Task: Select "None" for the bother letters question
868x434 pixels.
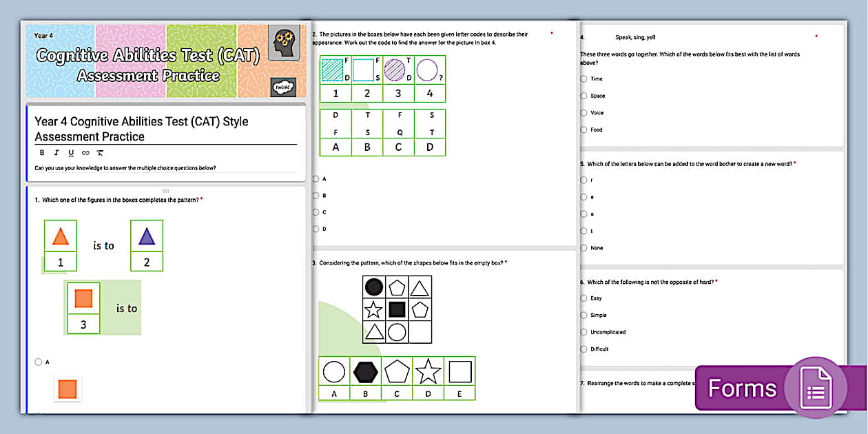Action: click(x=583, y=247)
